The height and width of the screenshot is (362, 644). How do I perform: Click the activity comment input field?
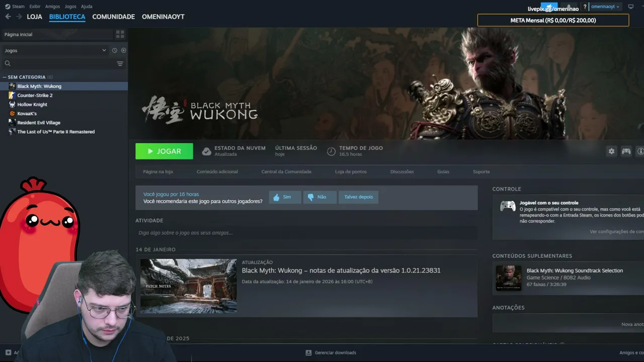tap(306, 233)
